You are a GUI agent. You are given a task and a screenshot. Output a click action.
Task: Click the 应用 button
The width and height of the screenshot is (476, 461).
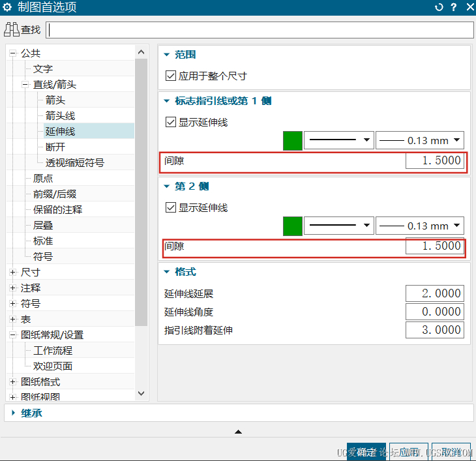point(409,453)
